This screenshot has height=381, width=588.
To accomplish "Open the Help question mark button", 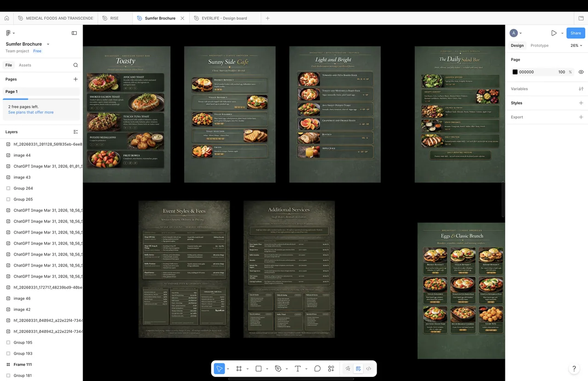I will 574,369.
